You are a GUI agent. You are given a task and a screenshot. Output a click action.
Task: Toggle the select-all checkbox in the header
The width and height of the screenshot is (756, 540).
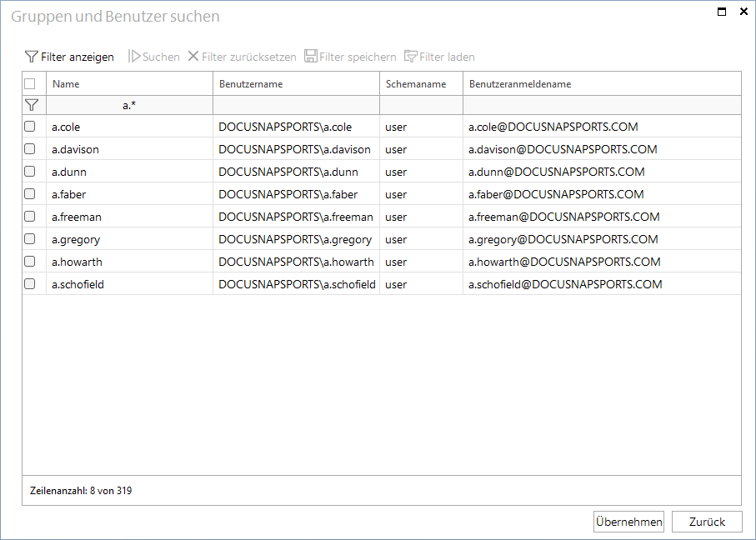pyautogui.click(x=30, y=84)
